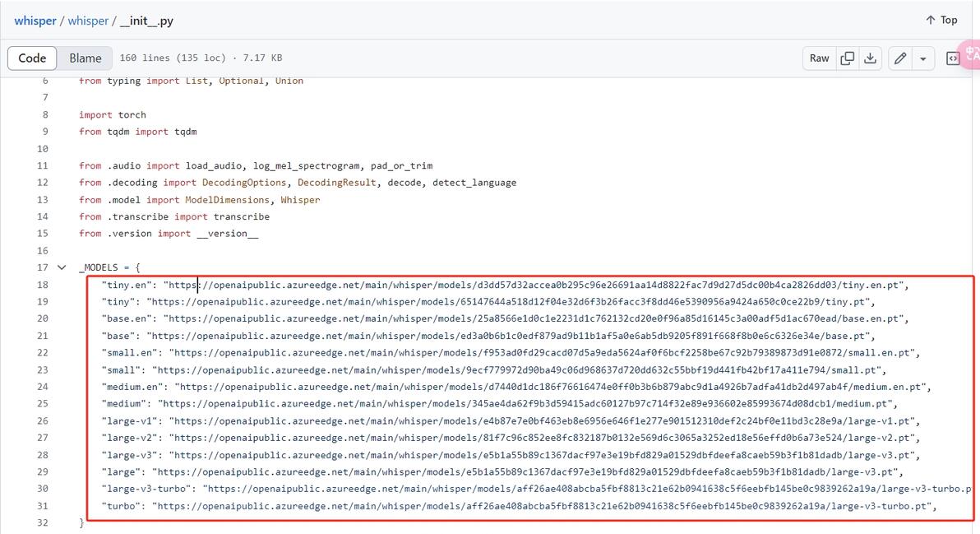
Task: Edit this file with the pencil icon
Action: pos(900,58)
